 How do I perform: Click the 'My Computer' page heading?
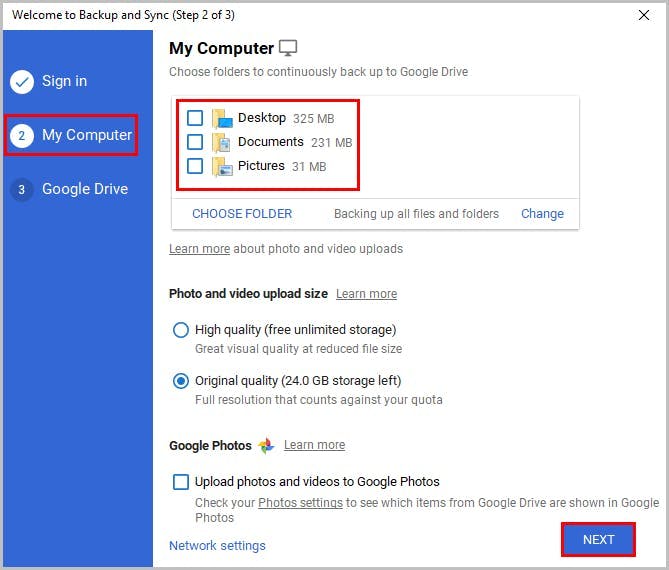221,48
